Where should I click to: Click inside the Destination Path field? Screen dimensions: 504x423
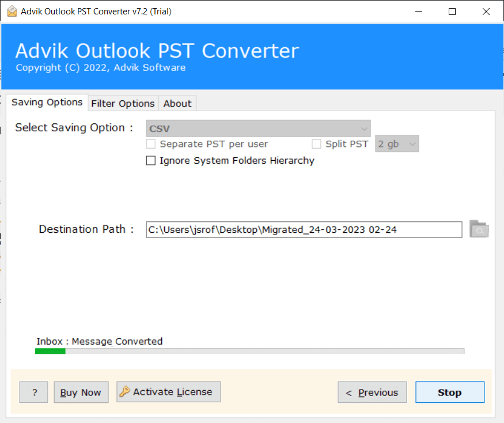click(x=304, y=229)
